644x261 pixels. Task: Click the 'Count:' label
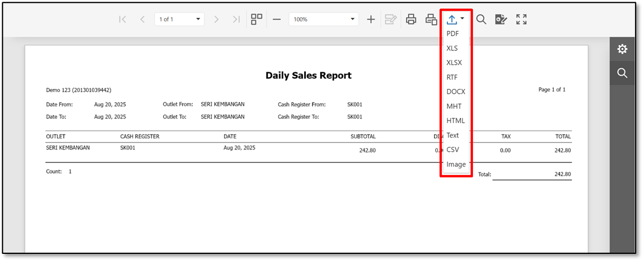[54, 171]
